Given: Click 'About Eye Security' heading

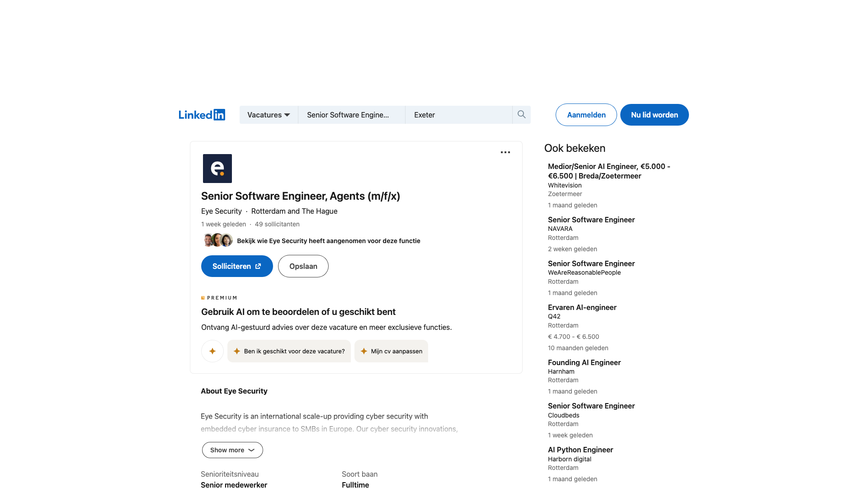Looking at the screenshot, I should [234, 391].
